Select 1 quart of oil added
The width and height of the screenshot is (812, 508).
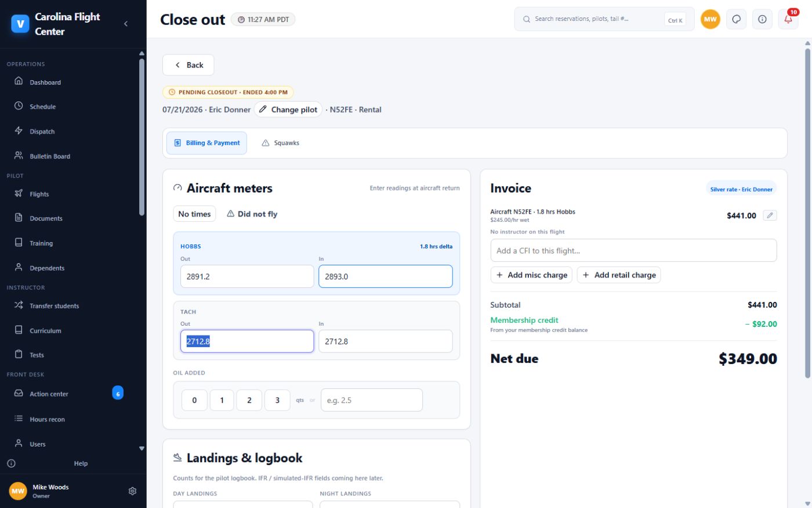222,400
